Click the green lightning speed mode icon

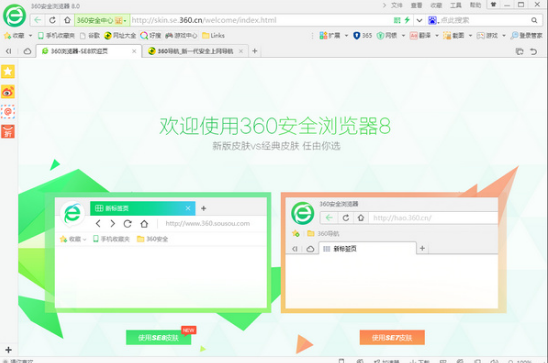pos(407,20)
